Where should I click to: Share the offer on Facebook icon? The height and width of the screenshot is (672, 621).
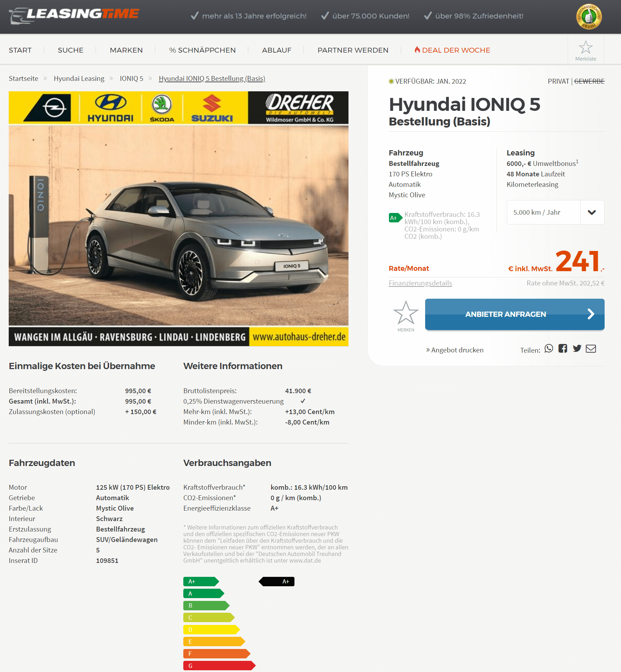coord(562,349)
